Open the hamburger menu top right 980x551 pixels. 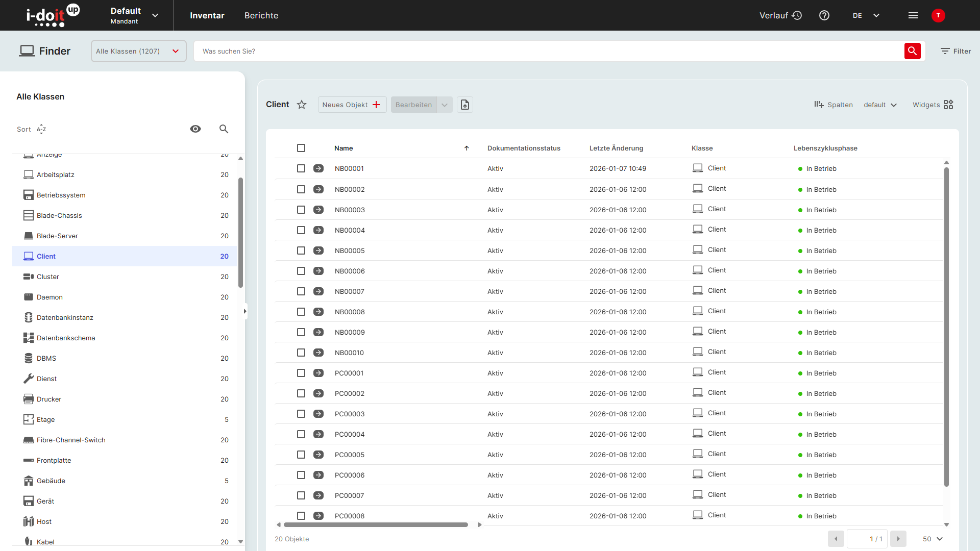[x=913, y=15]
